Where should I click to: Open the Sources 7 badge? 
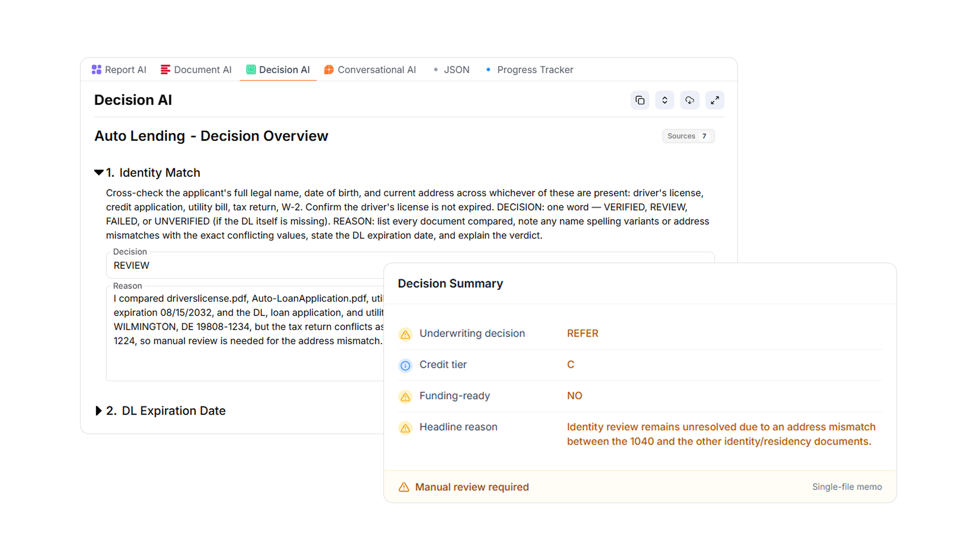pyautogui.click(x=688, y=136)
